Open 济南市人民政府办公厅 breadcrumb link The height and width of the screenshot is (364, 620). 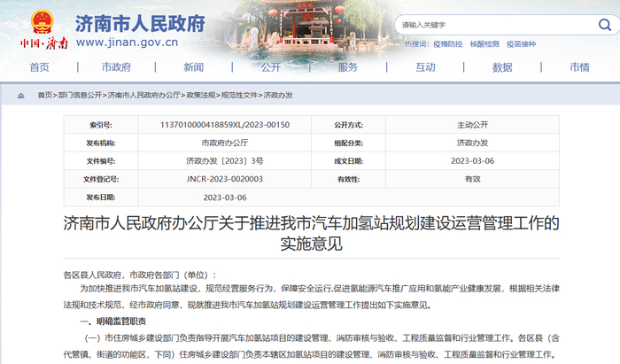coord(143,95)
